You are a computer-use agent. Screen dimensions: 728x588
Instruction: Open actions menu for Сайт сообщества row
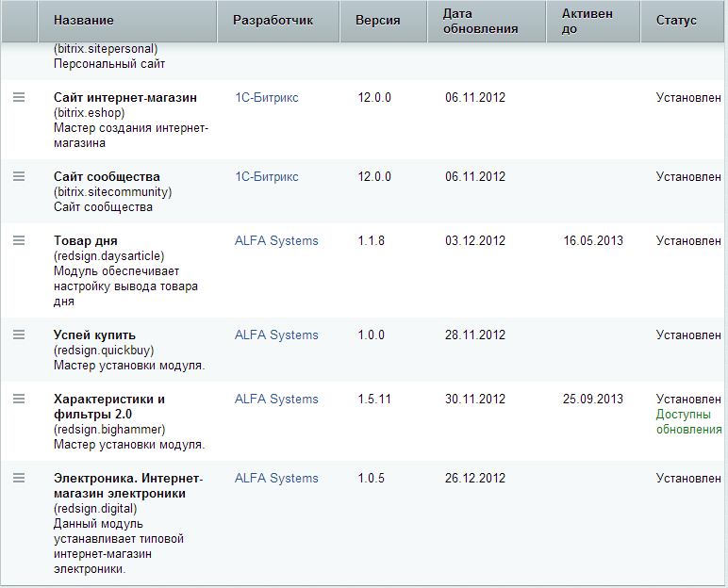click(x=19, y=176)
